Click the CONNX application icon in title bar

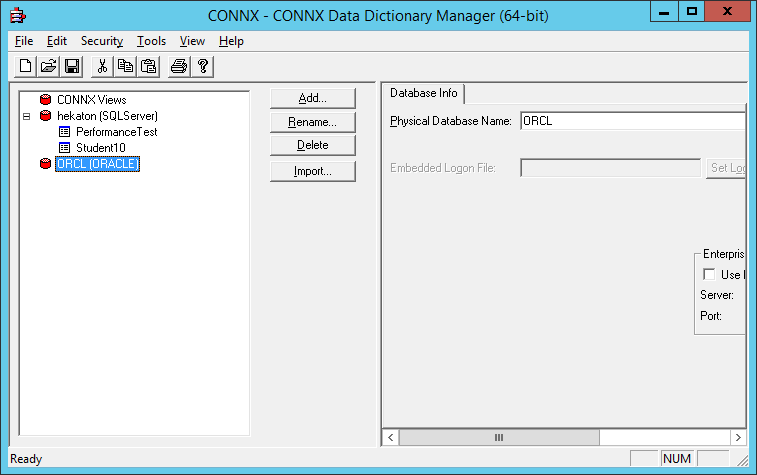(x=18, y=15)
